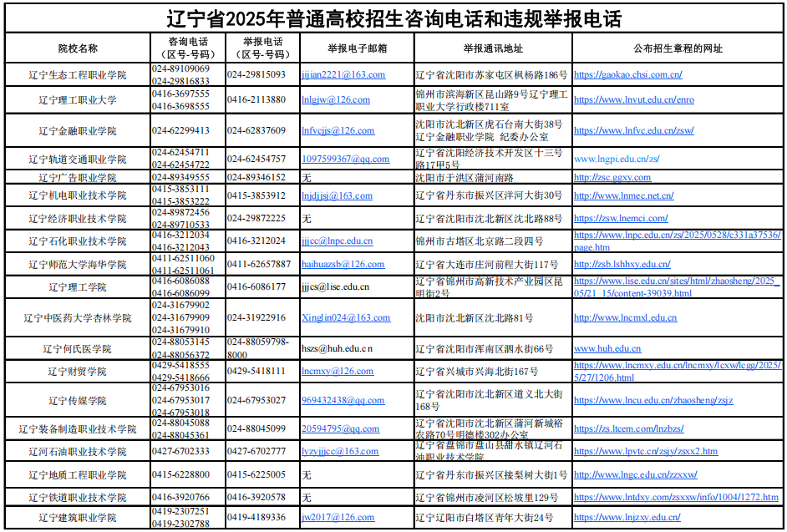Open the www.lntdxy.com/zsxxw/info link

(x=677, y=498)
